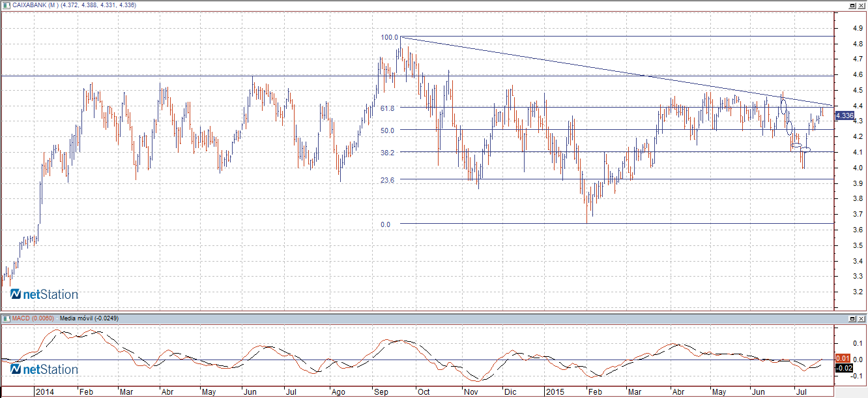The image size is (868, 398).
Task: Click the Fibonacci 100.0 level label
Action: 389,38
